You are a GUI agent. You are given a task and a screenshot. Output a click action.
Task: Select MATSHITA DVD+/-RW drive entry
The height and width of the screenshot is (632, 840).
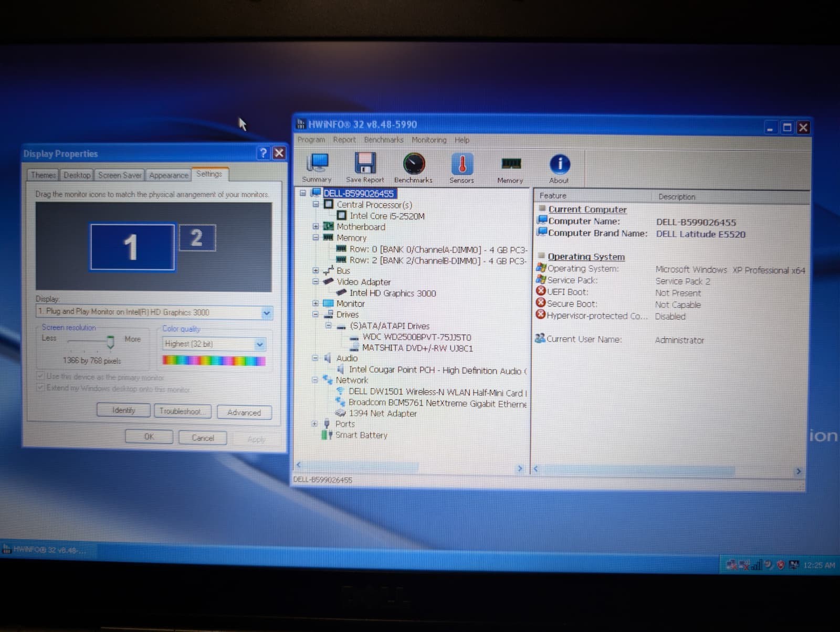[x=417, y=348]
